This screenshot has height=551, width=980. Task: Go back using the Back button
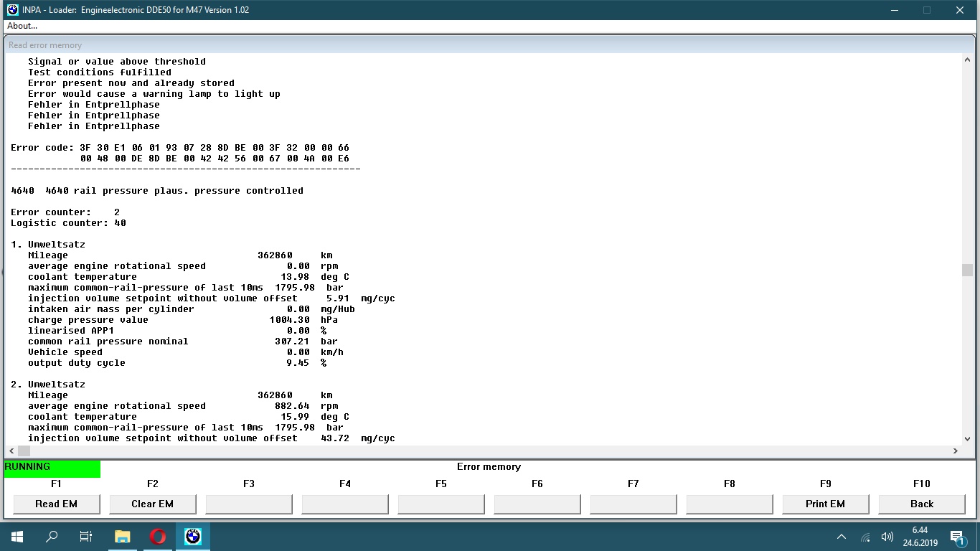[x=921, y=504]
